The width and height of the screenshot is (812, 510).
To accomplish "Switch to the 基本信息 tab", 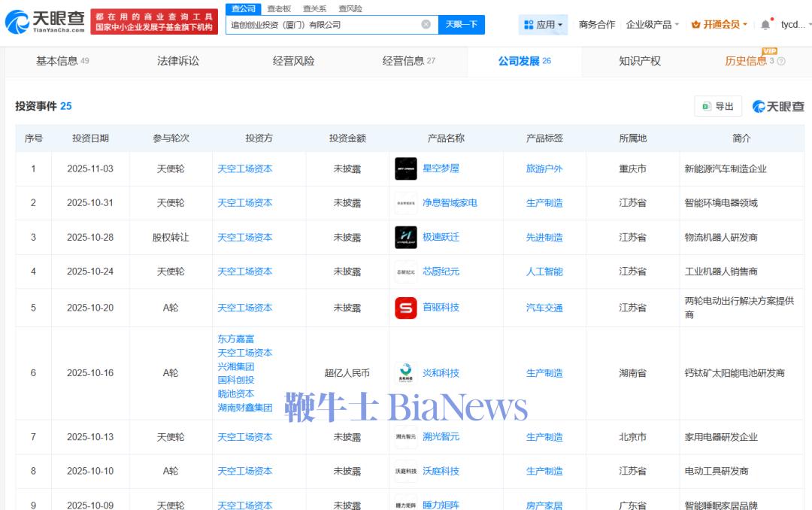I will point(62,61).
